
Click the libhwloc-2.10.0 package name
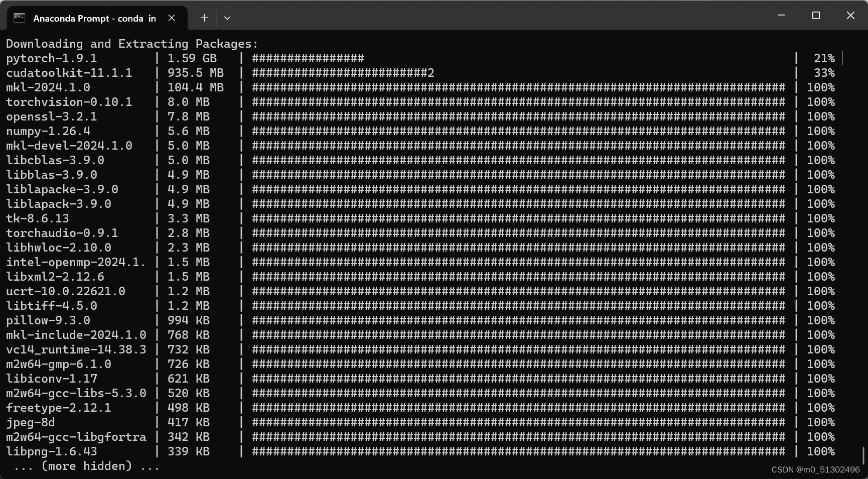click(x=59, y=248)
